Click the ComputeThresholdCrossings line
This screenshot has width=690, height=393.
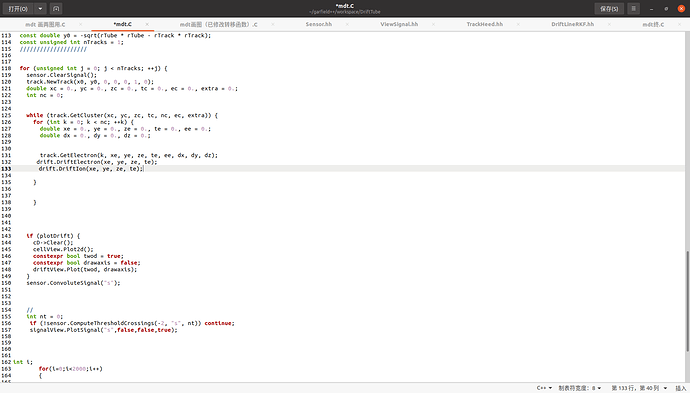coord(132,323)
